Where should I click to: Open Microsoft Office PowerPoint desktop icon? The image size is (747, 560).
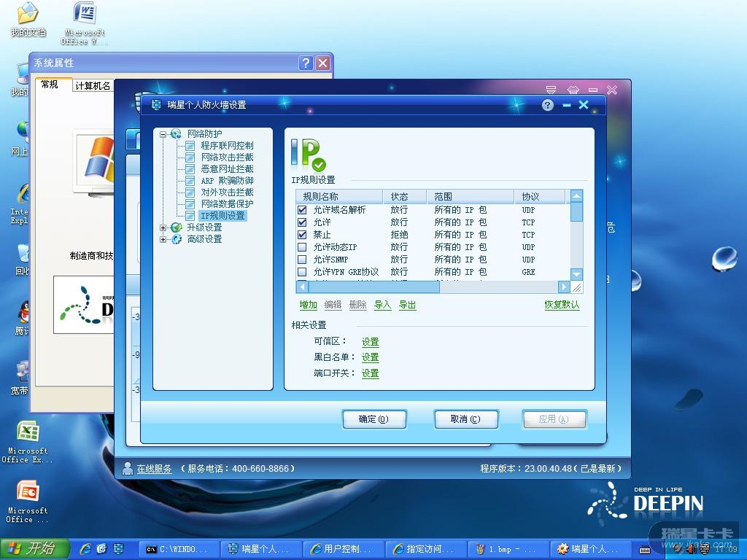28,491
